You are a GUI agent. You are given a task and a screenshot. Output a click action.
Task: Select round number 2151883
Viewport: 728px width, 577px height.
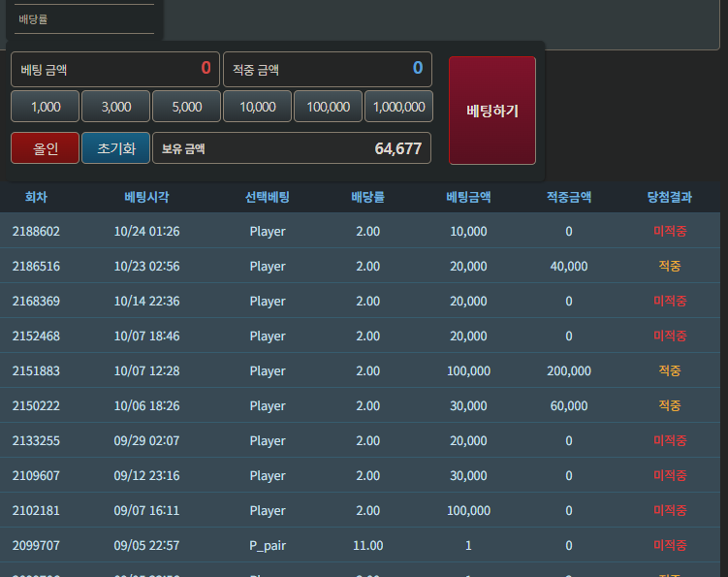36,370
